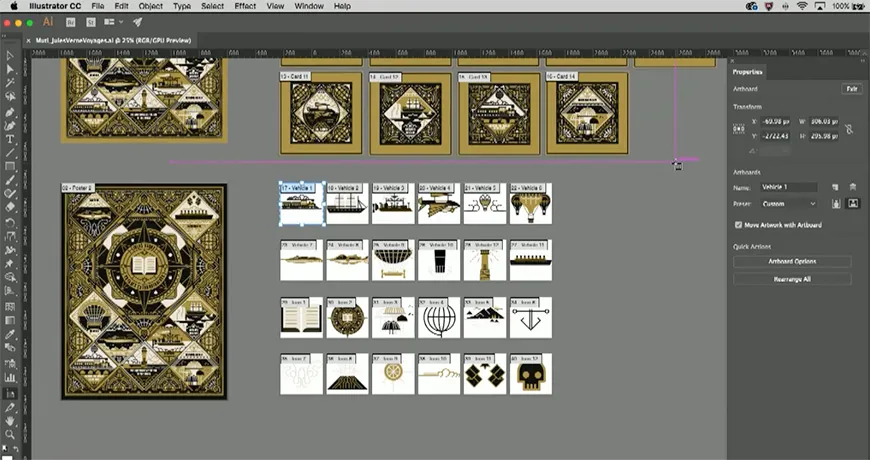870x460 pixels.
Task: Click the Delete Artboard trash icon
Action: point(853,188)
